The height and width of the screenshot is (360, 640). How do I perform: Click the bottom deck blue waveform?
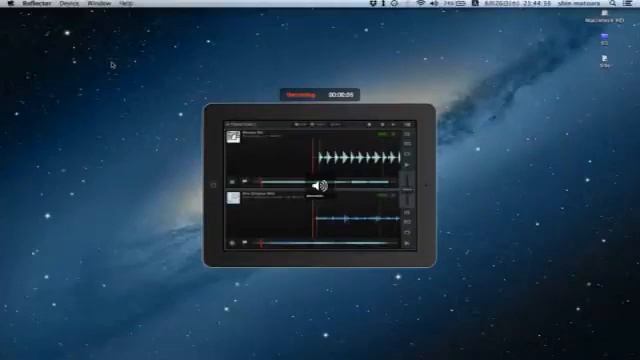(358, 219)
